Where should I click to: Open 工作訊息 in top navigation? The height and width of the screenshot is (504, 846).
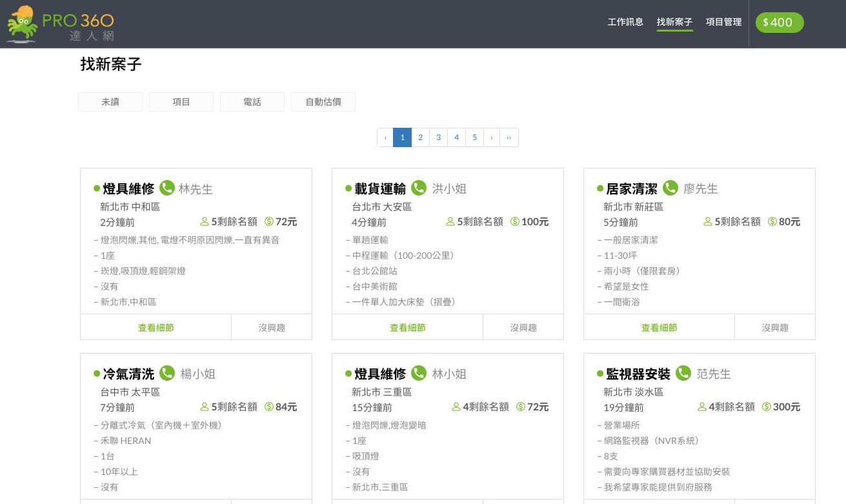point(625,22)
